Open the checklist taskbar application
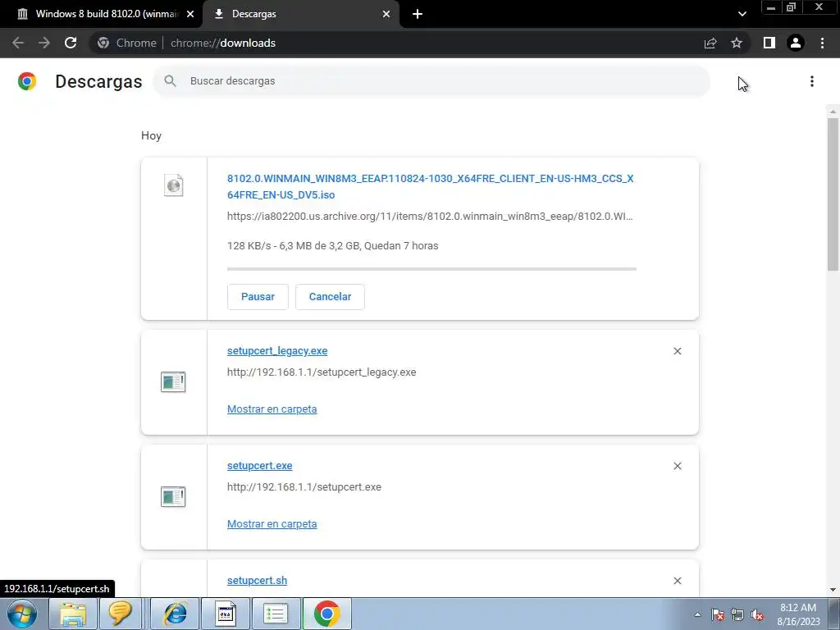 point(276,614)
